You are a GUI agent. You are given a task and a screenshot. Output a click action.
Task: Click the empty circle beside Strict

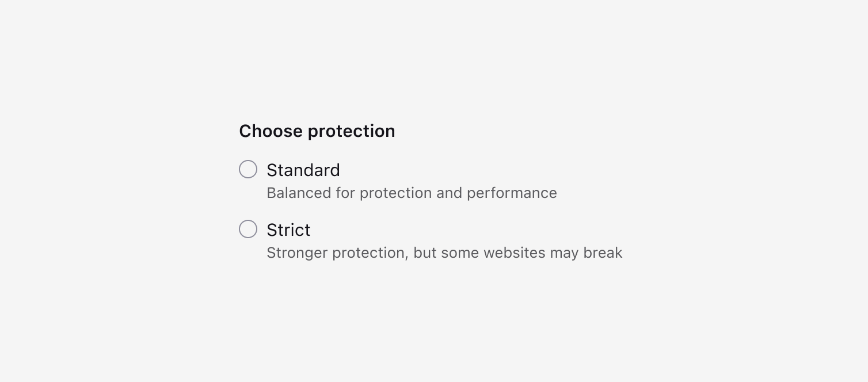tap(248, 229)
